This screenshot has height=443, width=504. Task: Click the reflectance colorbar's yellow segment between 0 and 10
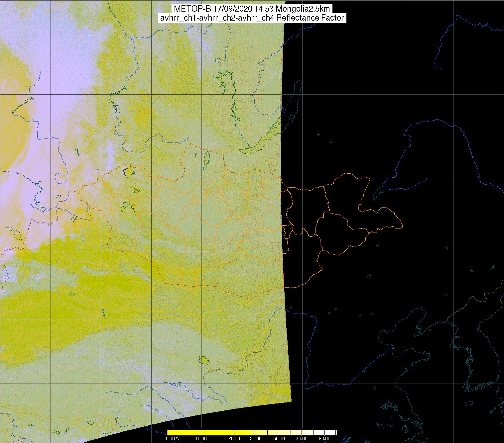pos(184,432)
